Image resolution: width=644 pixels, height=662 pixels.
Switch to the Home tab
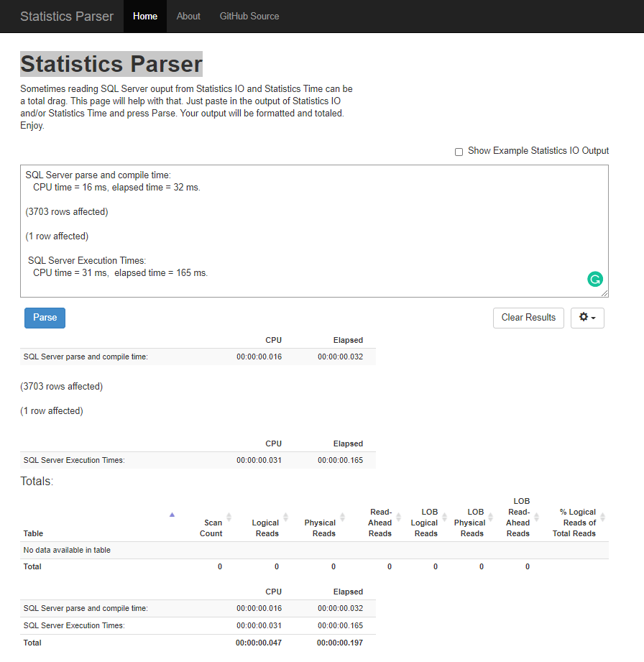click(x=144, y=16)
